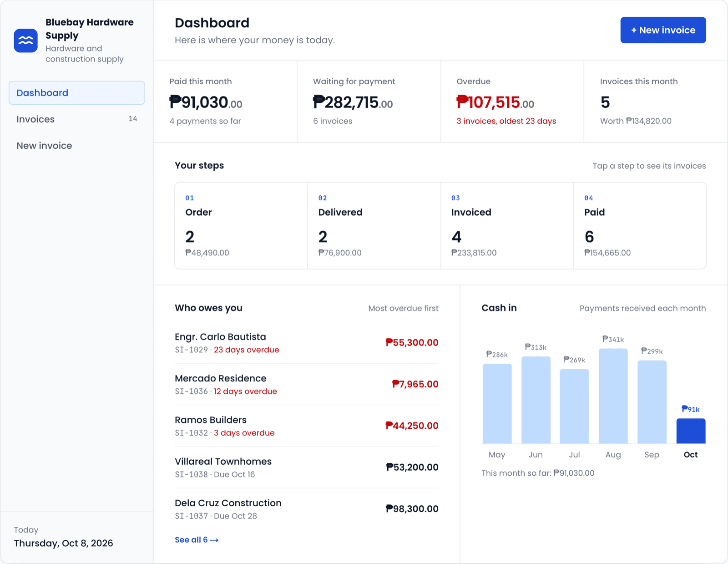This screenshot has height=564, width=728.
Task: Click the '4 payments so far' text
Action: click(x=205, y=121)
